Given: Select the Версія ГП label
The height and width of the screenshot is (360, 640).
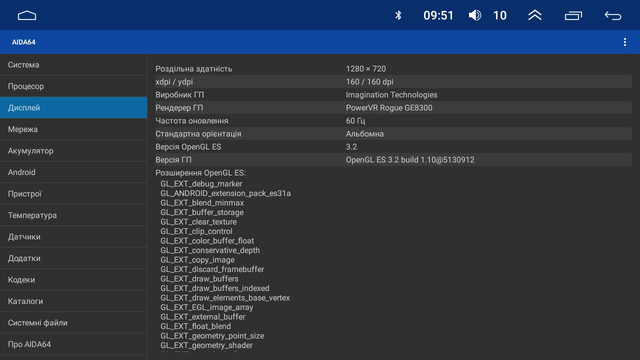Looking at the screenshot, I should [x=173, y=160].
